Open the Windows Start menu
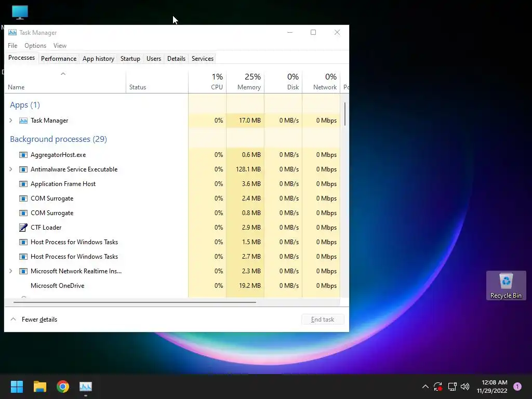 (x=17, y=387)
